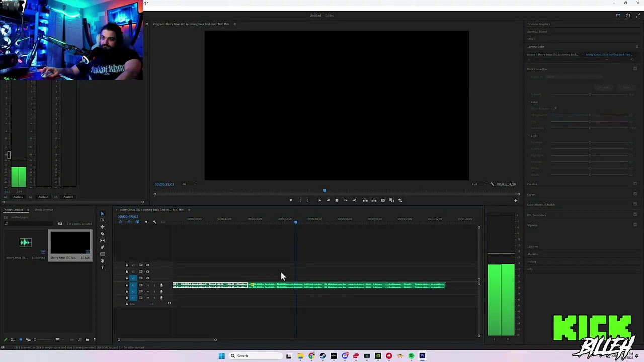
Task: Go to Out point
Action: click(354, 200)
